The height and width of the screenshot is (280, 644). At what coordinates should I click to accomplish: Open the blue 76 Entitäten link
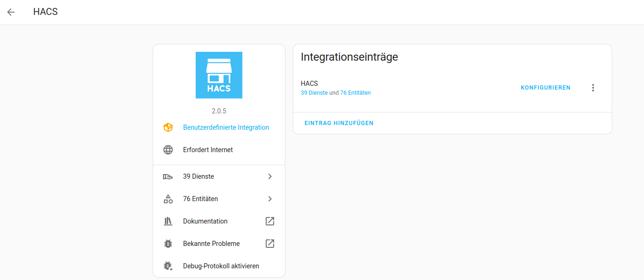tap(355, 93)
